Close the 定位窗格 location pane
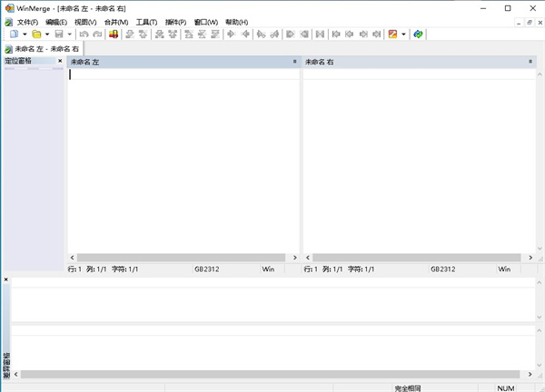The width and height of the screenshot is (545, 392). pyautogui.click(x=60, y=62)
